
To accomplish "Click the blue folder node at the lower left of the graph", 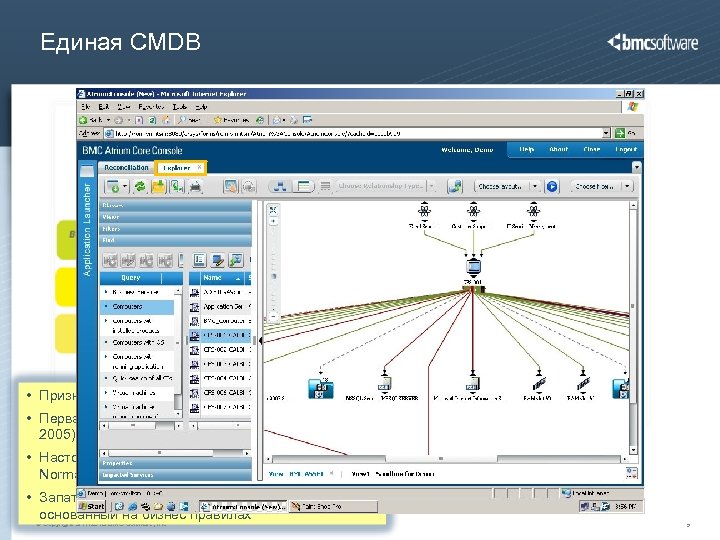I will [x=321, y=388].
